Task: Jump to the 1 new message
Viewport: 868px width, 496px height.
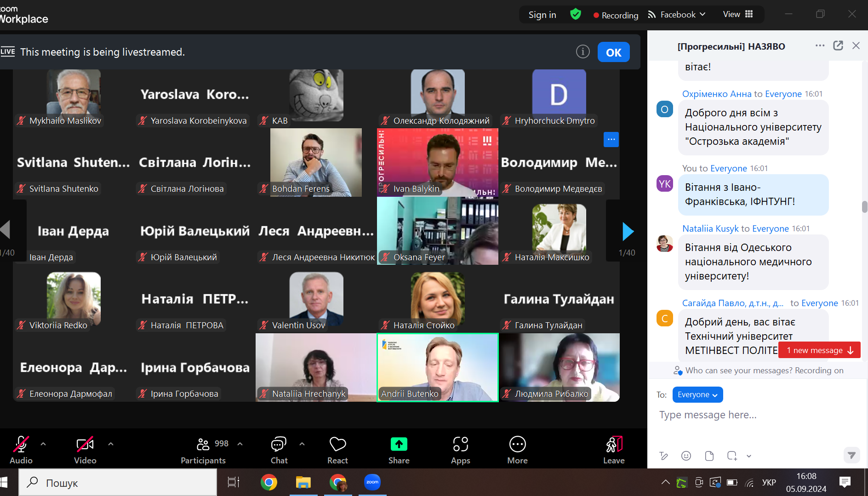Action: (819, 350)
